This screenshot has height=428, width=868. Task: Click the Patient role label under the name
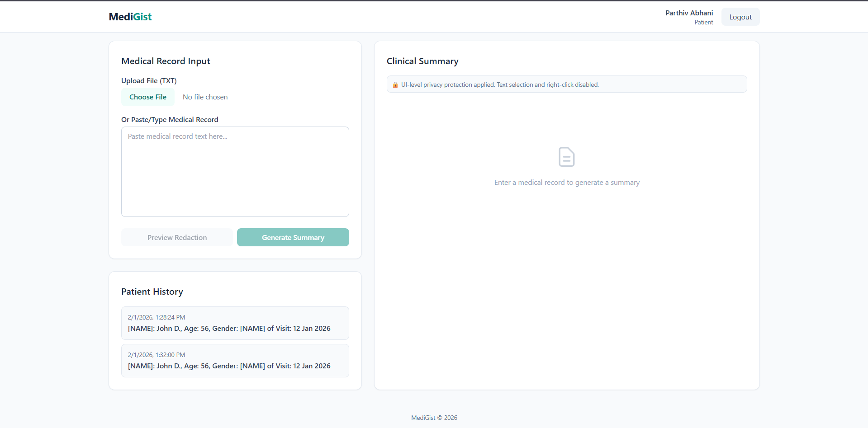[x=704, y=22]
